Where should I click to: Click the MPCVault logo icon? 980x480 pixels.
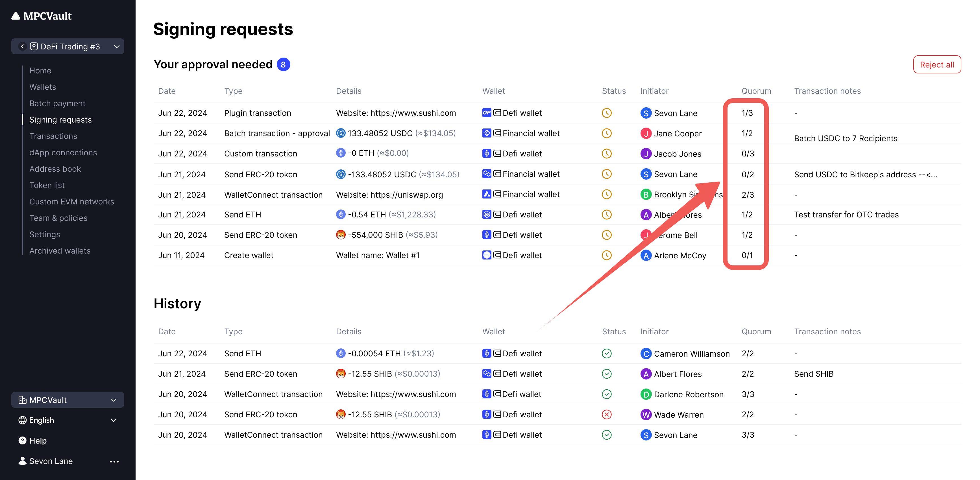(x=16, y=16)
